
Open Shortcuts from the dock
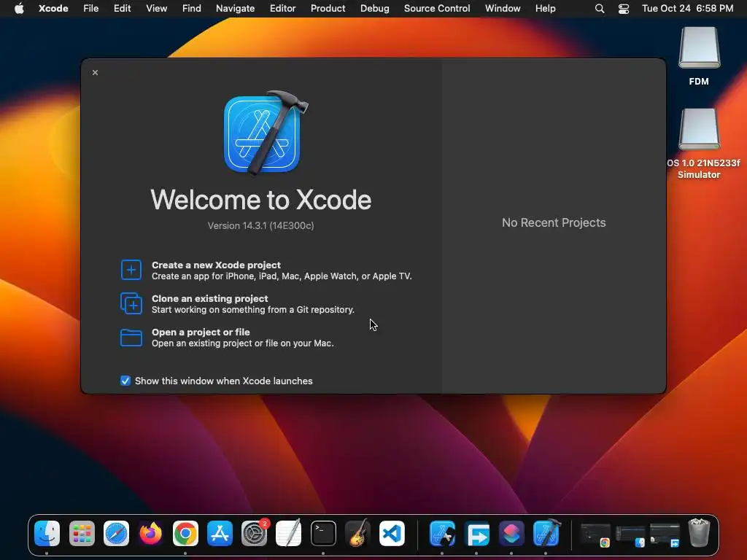[x=511, y=533]
